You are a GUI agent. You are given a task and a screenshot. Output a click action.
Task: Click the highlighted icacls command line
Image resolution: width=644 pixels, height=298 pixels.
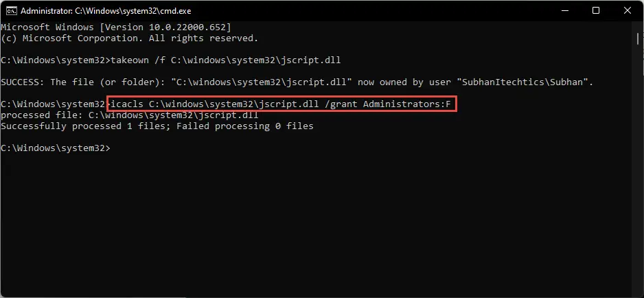point(281,104)
